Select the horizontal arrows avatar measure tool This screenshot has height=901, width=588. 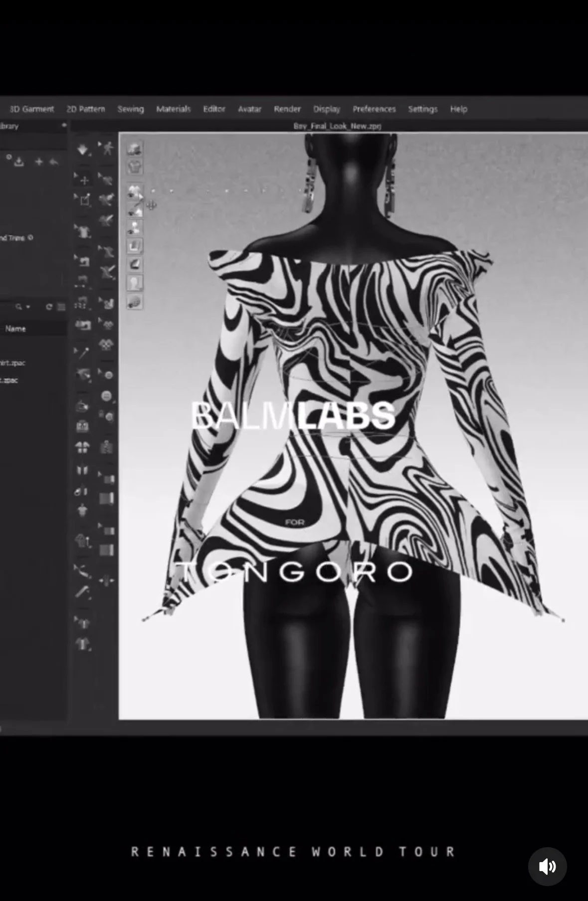tap(107, 580)
